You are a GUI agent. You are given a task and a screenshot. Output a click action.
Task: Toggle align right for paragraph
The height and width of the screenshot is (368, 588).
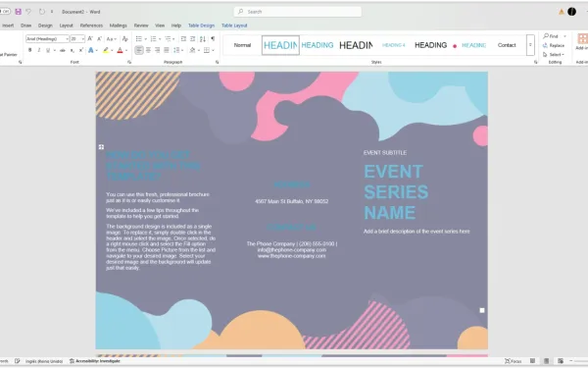pos(158,50)
